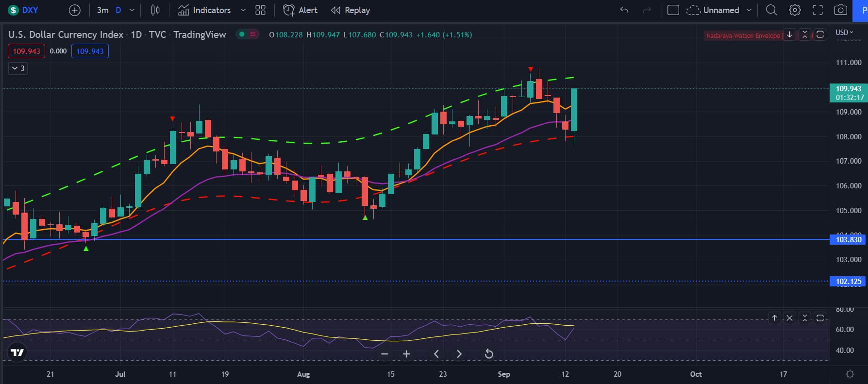Select the D daily timeframe
Viewport: 868px width, 384px height.
(x=118, y=10)
